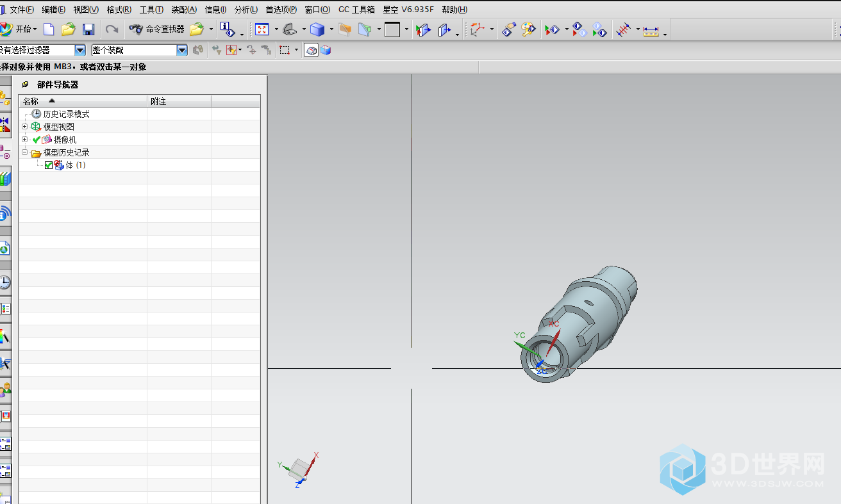Click the New file icon
841x504 pixels.
click(49, 29)
